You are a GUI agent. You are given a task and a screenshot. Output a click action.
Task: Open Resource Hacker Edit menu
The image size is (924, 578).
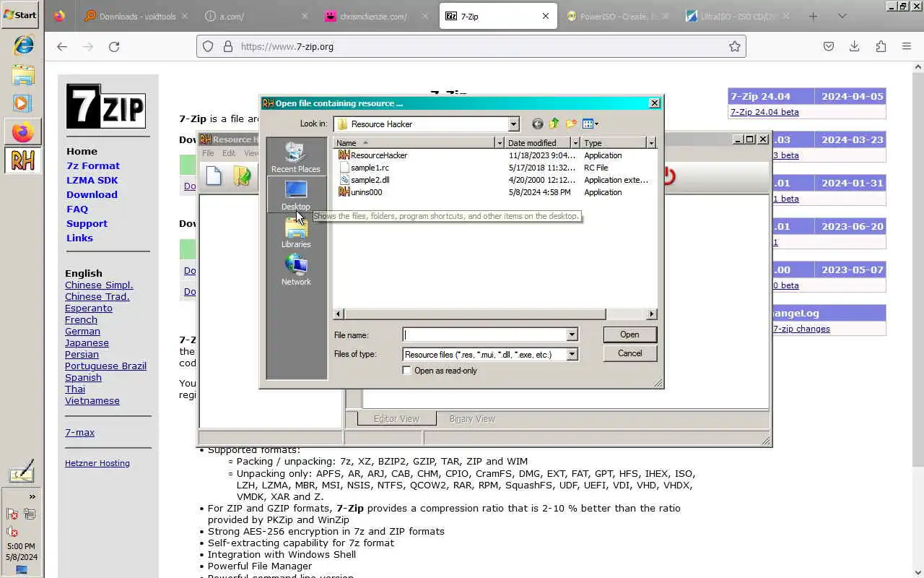tap(229, 153)
